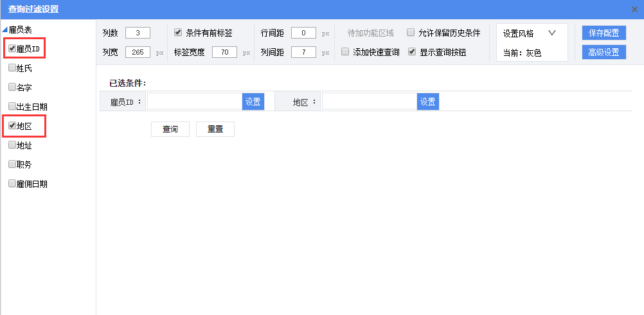Enable the 名字 field checkbox
644x315 pixels.
coord(12,87)
